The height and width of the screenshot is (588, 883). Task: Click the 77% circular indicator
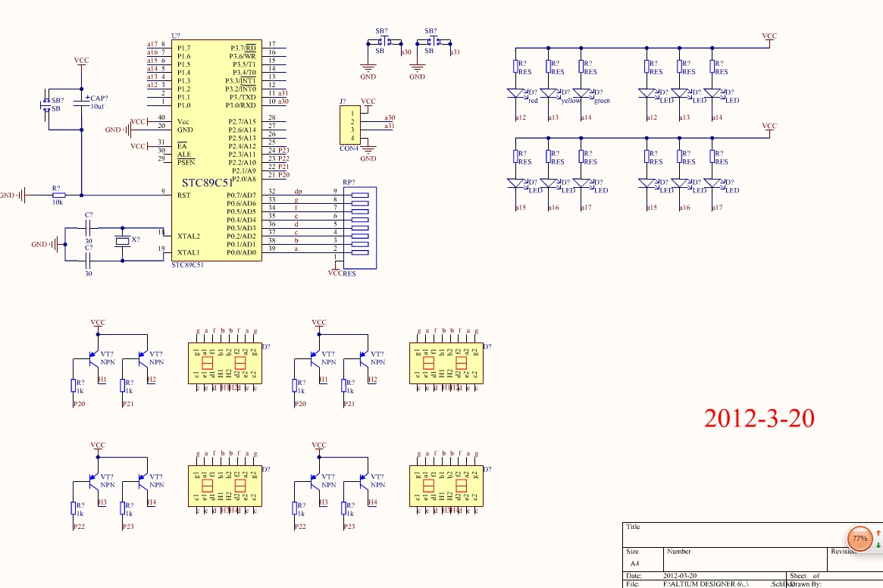860,539
